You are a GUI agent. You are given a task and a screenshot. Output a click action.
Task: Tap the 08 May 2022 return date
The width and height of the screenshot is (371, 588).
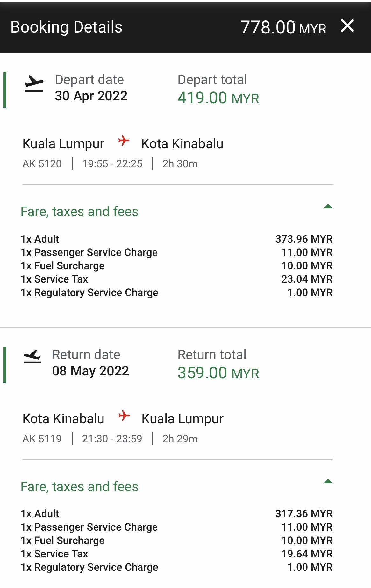[90, 371]
